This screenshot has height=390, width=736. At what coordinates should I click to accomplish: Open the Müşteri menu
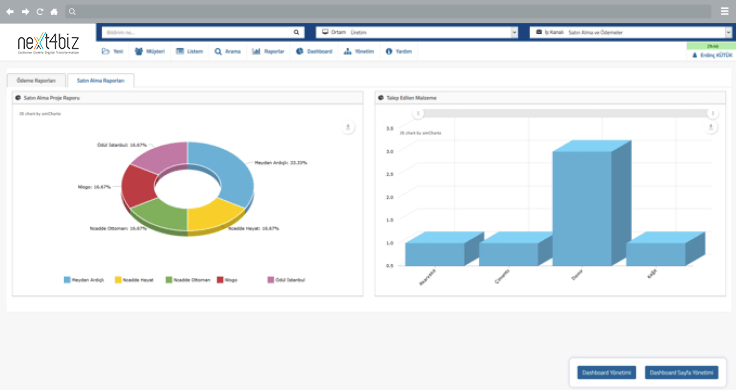coord(150,52)
